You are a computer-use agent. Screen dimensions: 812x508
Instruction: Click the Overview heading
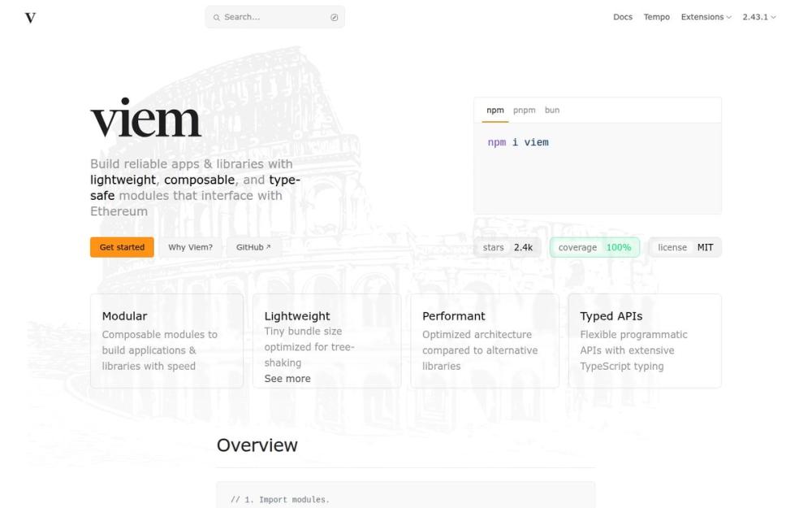[257, 445]
